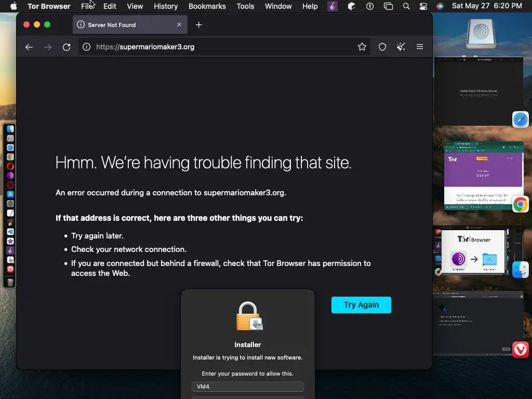Screen dimensions: 532x399
Task: Open the Apple menu
Action: tap(13, 6)
